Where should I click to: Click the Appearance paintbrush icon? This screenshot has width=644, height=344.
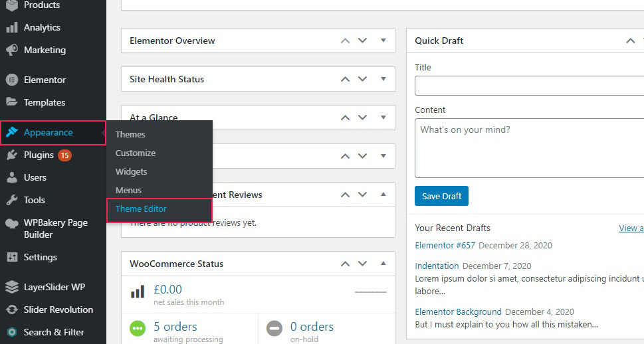pyautogui.click(x=12, y=132)
